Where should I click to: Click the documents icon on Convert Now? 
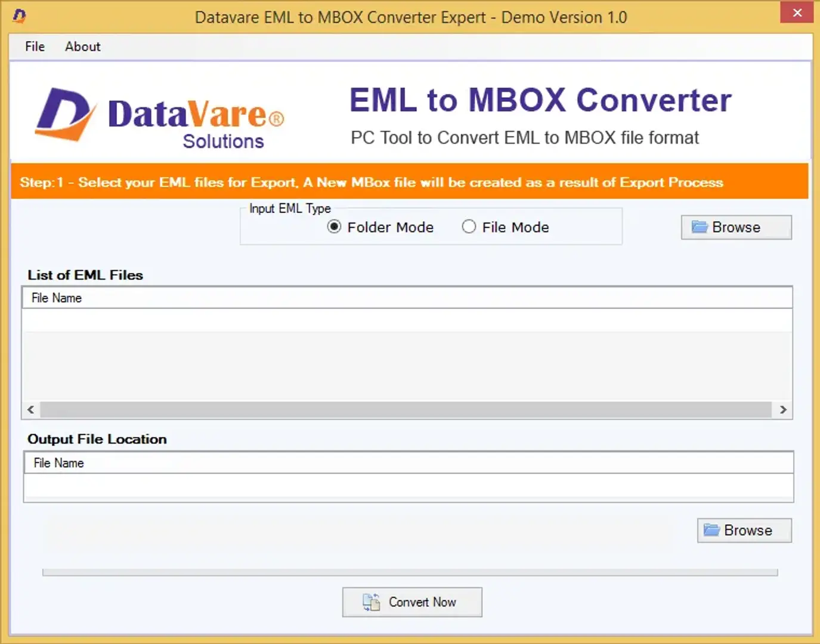tap(371, 602)
